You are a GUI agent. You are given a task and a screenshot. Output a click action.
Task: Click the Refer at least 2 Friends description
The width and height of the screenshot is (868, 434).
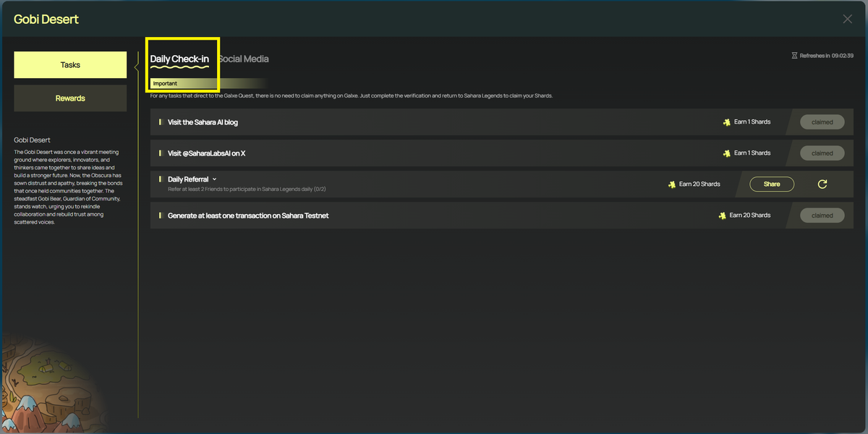click(247, 190)
